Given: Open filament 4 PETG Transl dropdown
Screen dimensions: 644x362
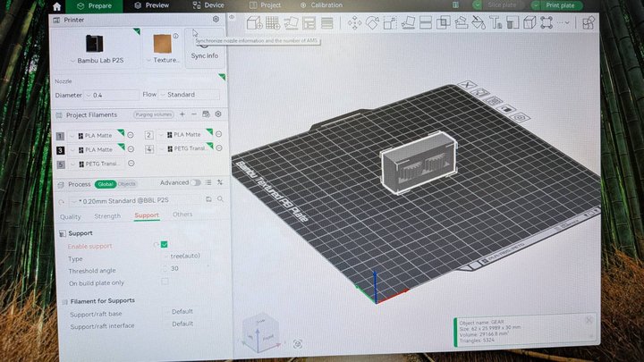Looking at the screenshot, I should click(186, 148).
